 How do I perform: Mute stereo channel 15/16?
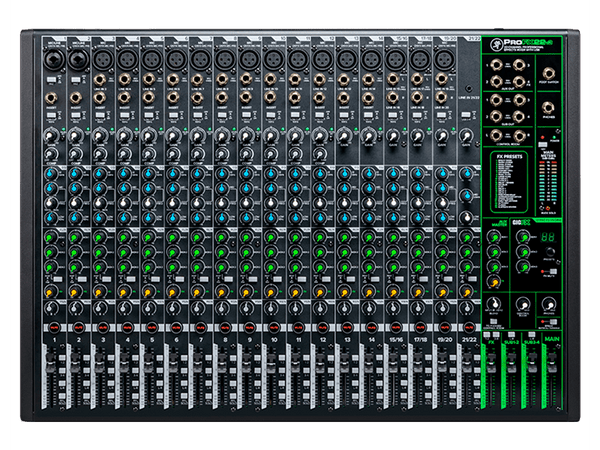pos(394,327)
